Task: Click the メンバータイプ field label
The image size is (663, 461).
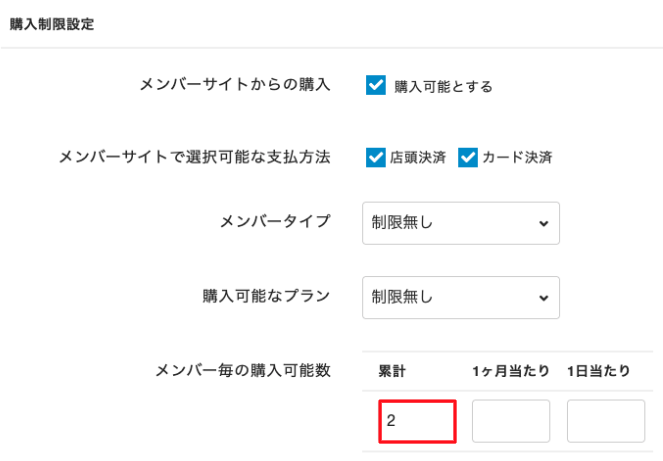Action: [x=274, y=221]
